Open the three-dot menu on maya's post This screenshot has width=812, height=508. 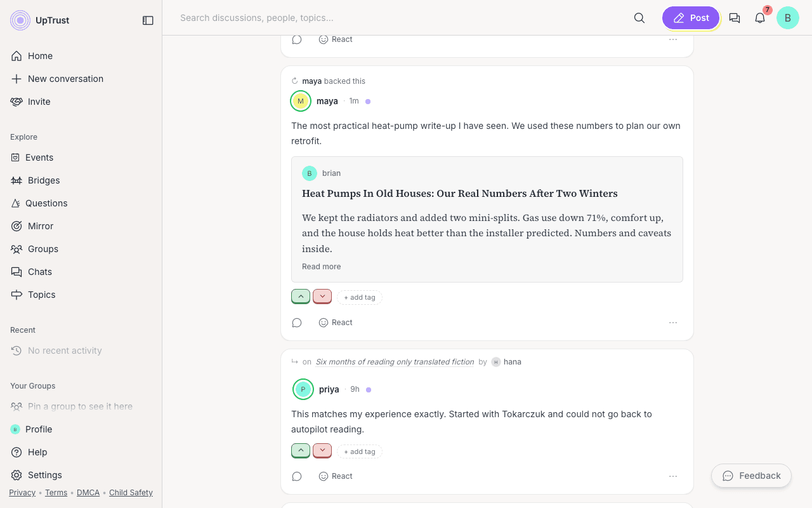click(x=673, y=323)
